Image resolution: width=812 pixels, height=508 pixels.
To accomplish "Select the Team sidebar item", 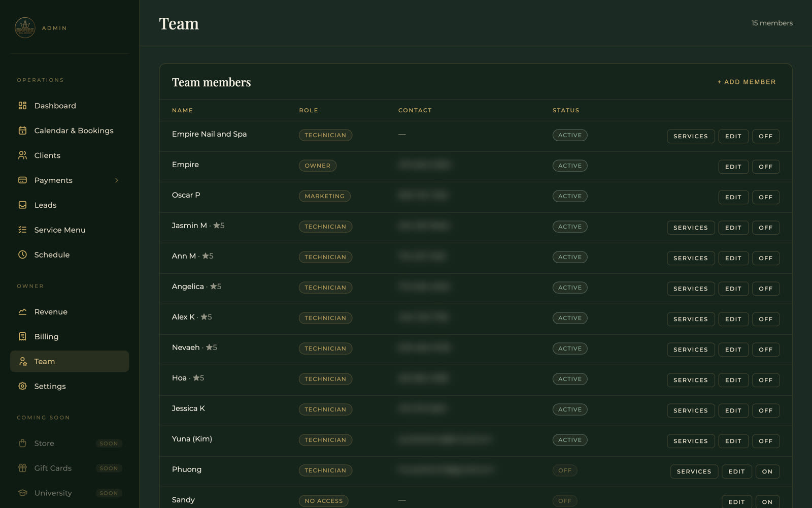I will (x=70, y=362).
